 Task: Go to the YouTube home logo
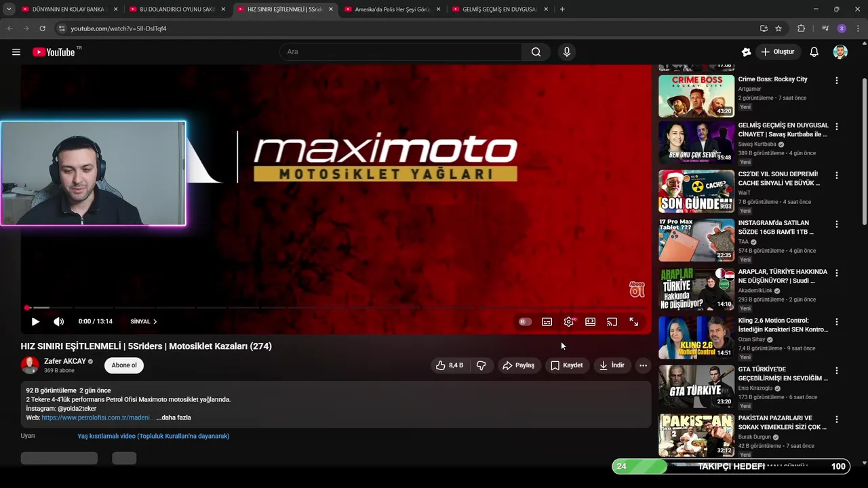(54, 52)
